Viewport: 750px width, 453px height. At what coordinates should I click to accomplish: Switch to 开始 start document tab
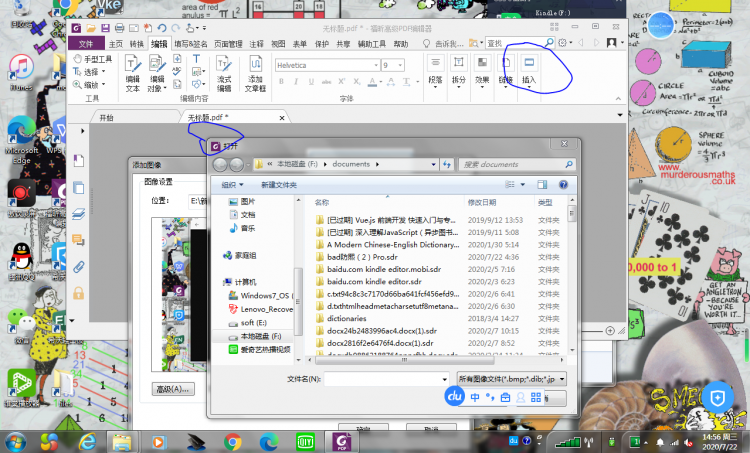pos(106,118)
